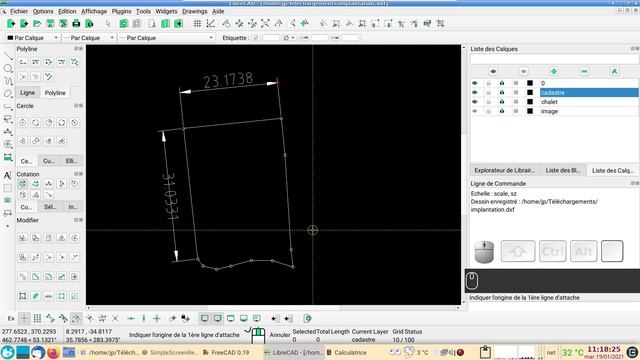Screen dimensions: 640x360
Task: Open the Fichier menu
Action: point(19,11)
